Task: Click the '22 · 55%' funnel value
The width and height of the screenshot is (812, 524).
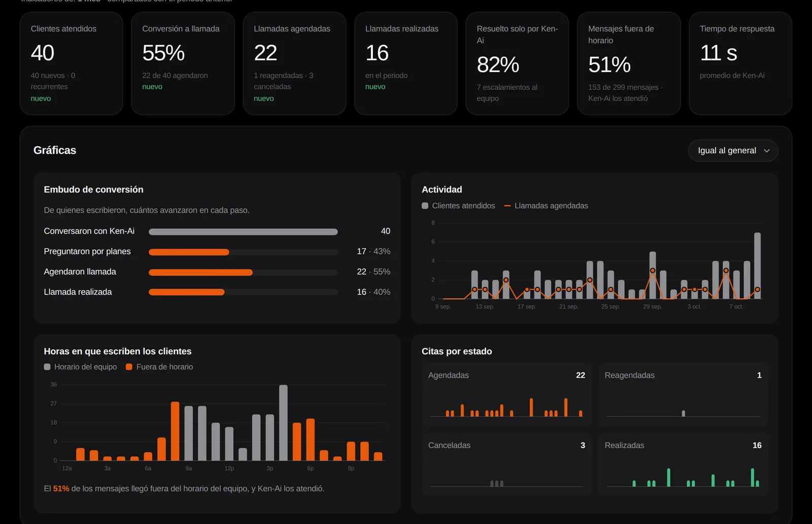Action: click(374, 272)
